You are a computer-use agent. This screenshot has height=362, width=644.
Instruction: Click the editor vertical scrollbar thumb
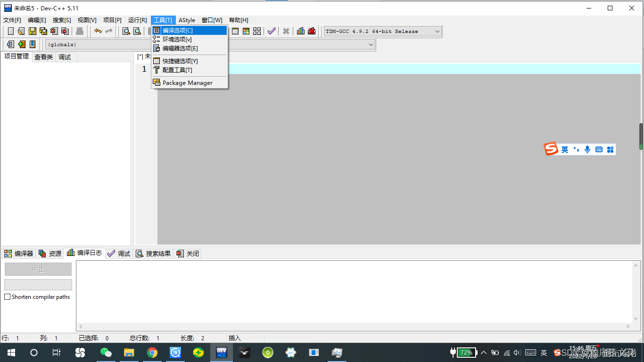click(x=641, y=136)
